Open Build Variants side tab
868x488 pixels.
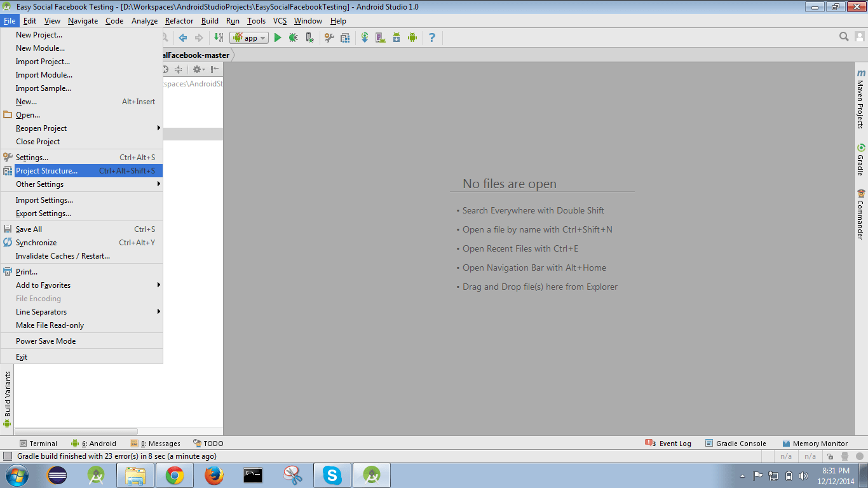click(x=7, y=400)
